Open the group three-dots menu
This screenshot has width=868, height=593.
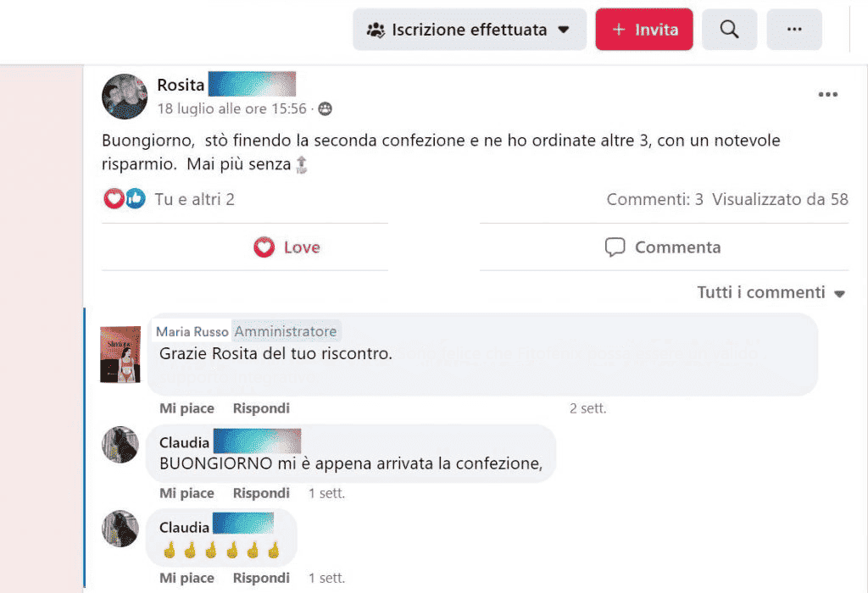(794, 30)
